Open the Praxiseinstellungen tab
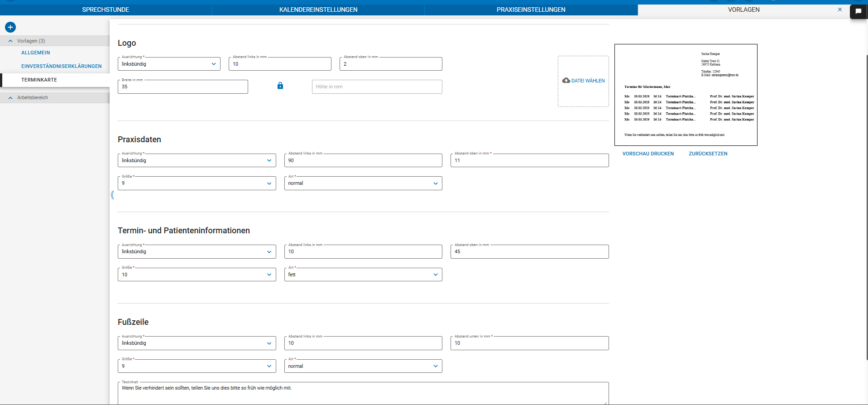 coord(531,10)
